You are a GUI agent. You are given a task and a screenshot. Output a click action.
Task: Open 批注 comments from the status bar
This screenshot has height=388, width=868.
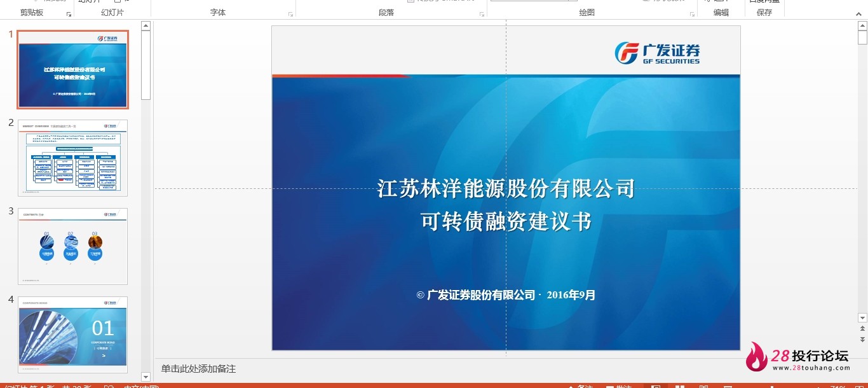point(618,385)
